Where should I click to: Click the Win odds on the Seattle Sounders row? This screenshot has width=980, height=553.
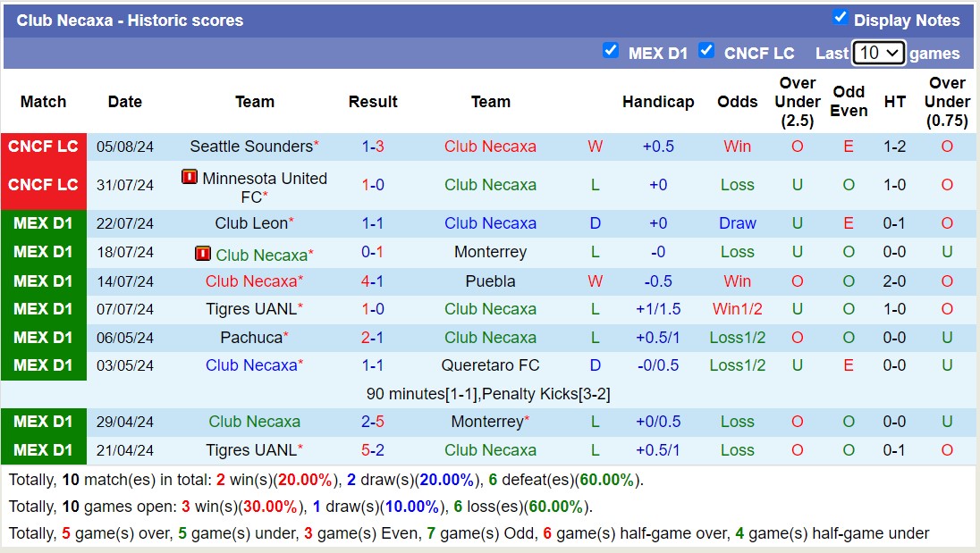point(737,147)
